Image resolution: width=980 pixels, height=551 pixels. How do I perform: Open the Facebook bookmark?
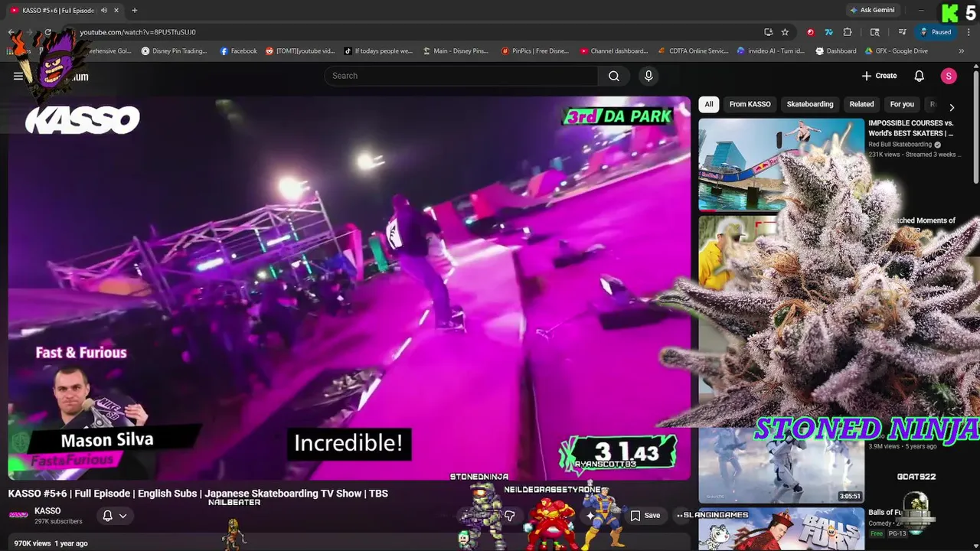[x=238, y=51]
